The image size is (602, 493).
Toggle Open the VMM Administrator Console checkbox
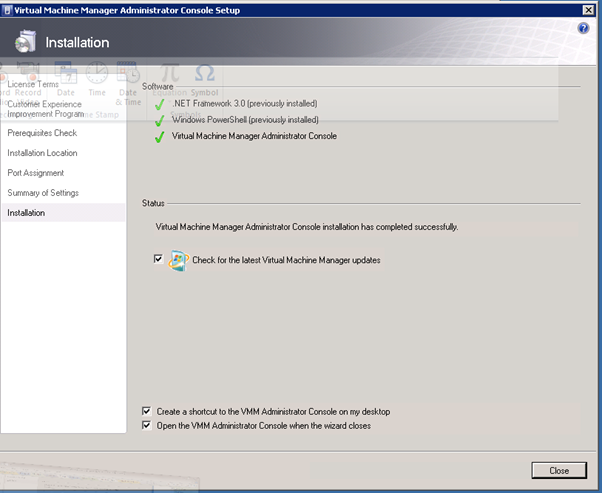click(x=146, y=425)
